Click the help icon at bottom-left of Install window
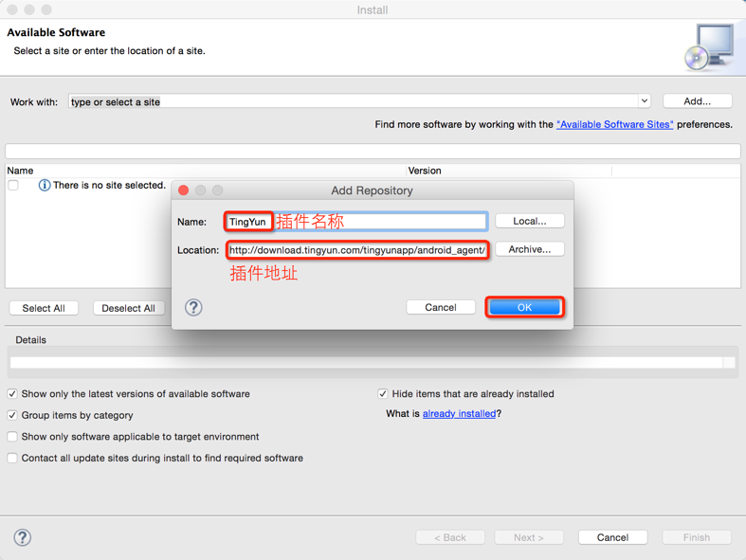Viewport: 746px width, 560px height. tap(23, 537)
